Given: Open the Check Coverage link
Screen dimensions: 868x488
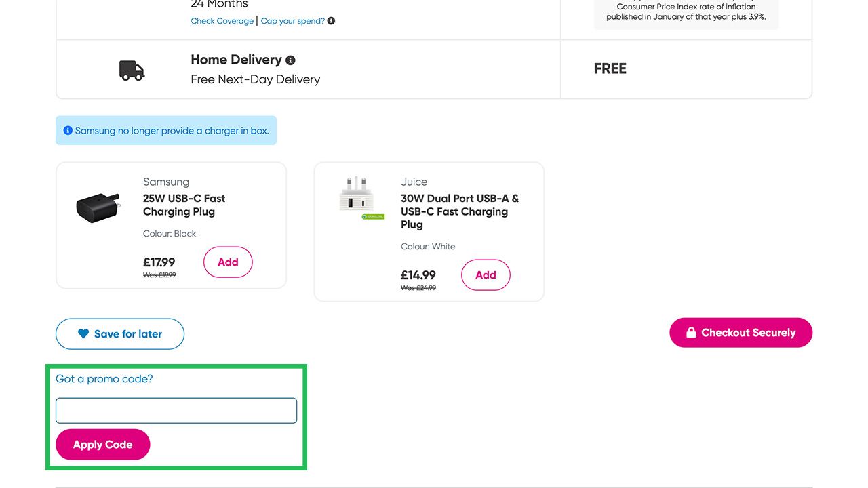Looking at the screenshot, I should tap(222, 21).
